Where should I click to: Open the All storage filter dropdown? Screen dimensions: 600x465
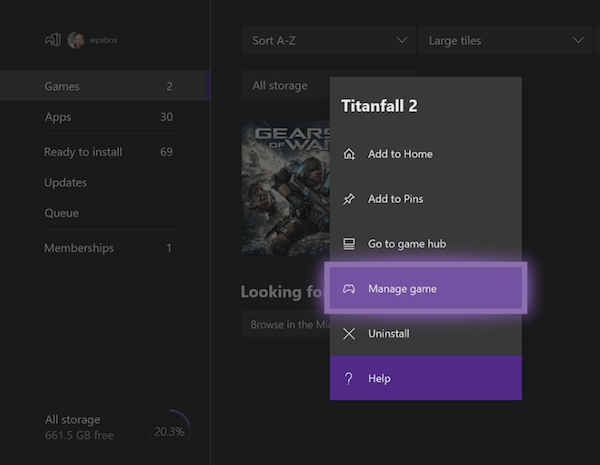(286, 85)
